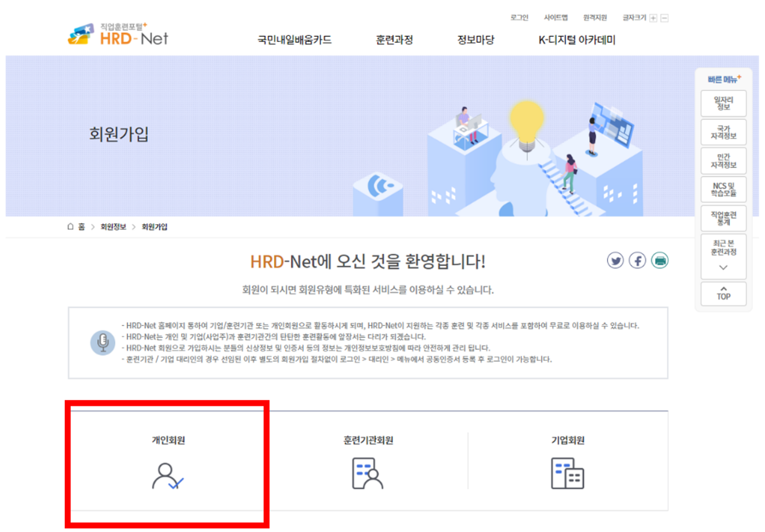
Task: Open 국가 자격정보 quick menu
Action: [723, 132]
